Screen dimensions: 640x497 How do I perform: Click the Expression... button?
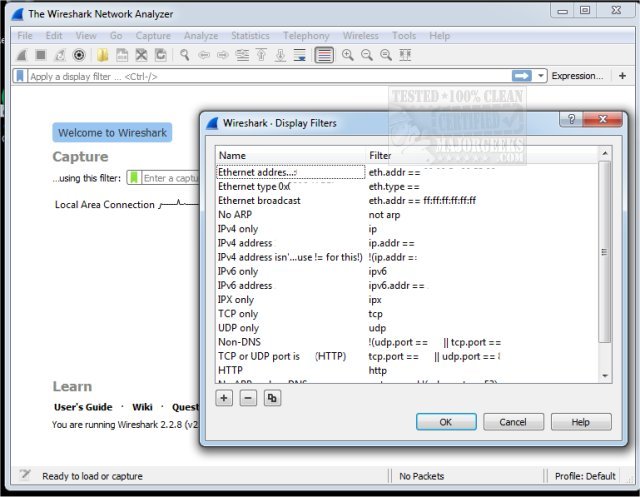[577, 75]
